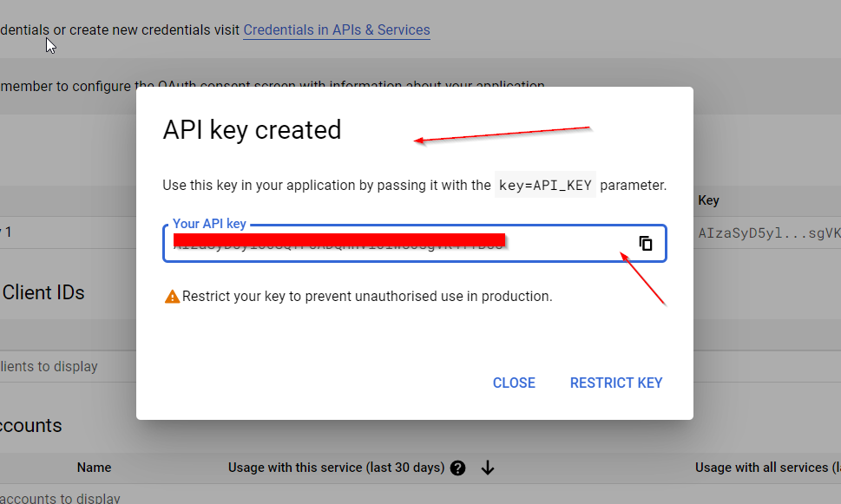Click the Name column header
Viewport: 841px width, 504px height.
(x=94, y=468)
